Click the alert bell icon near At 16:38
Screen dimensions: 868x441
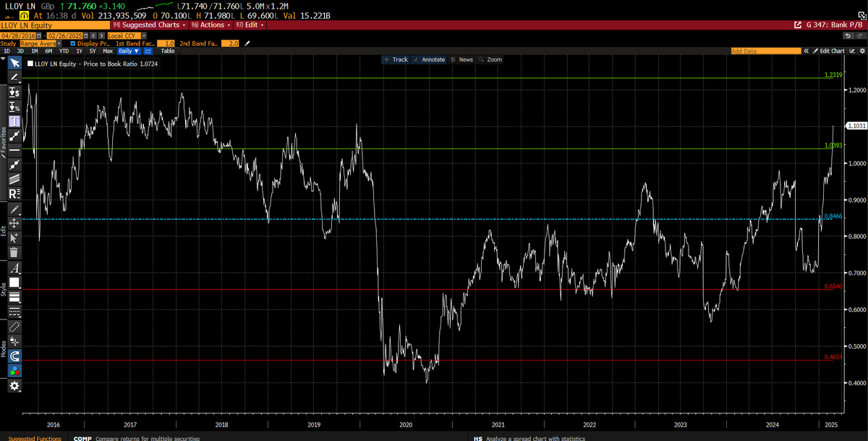pos(25,16)
